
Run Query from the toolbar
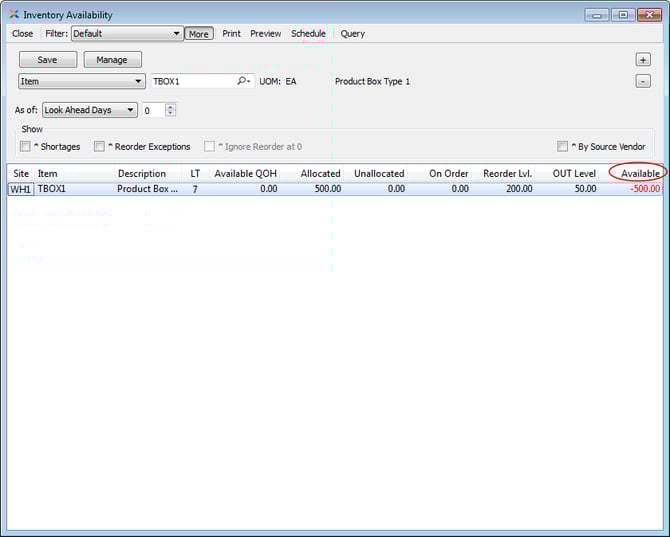coord(352,34)
